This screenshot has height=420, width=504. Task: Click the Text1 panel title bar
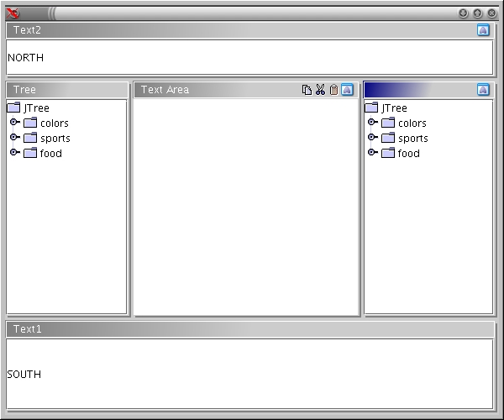point(250,329)
